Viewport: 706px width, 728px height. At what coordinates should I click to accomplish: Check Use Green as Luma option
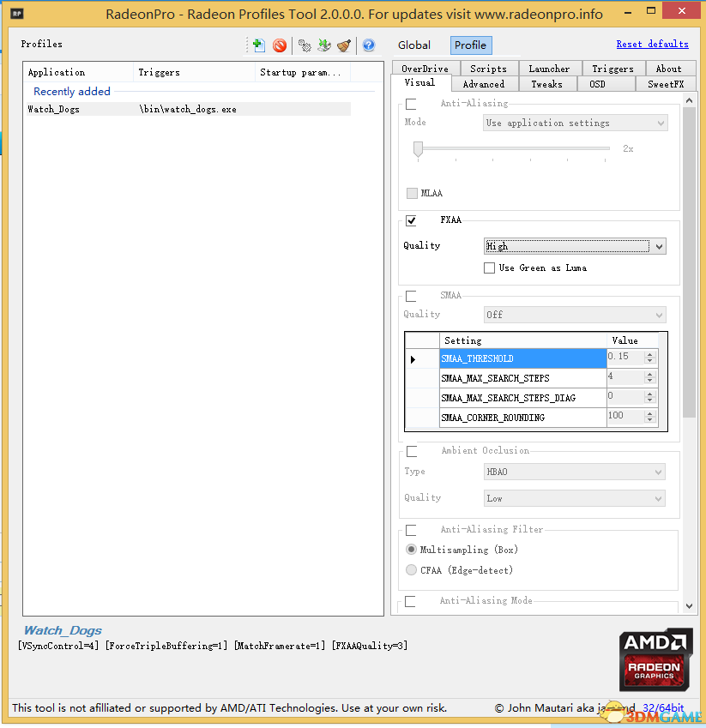pyautogui.click(x=489, y=268)
